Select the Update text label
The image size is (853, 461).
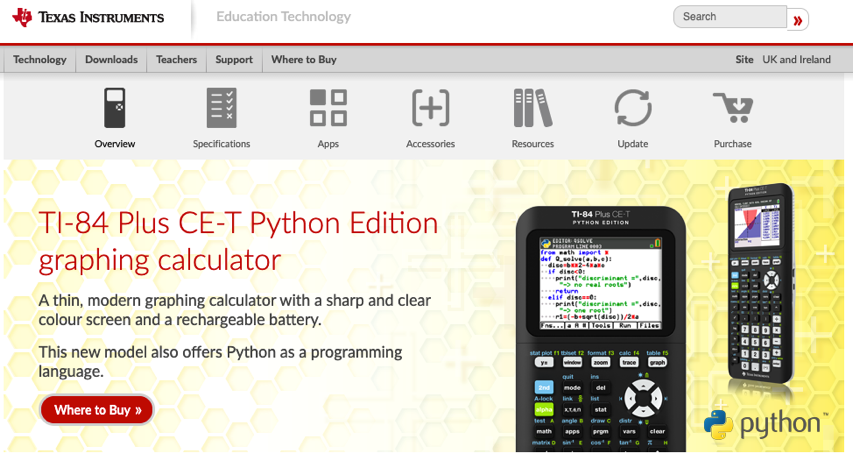633,144
